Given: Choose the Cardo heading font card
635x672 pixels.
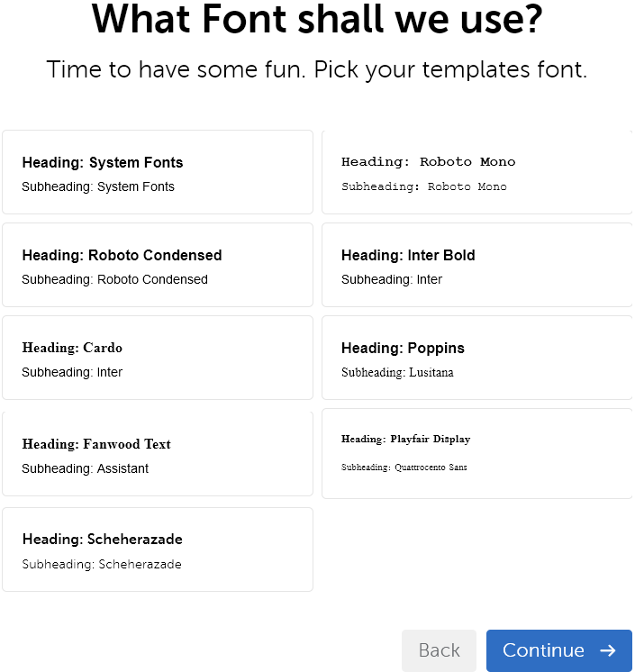Looking at the screenshot, I should 158,358.
